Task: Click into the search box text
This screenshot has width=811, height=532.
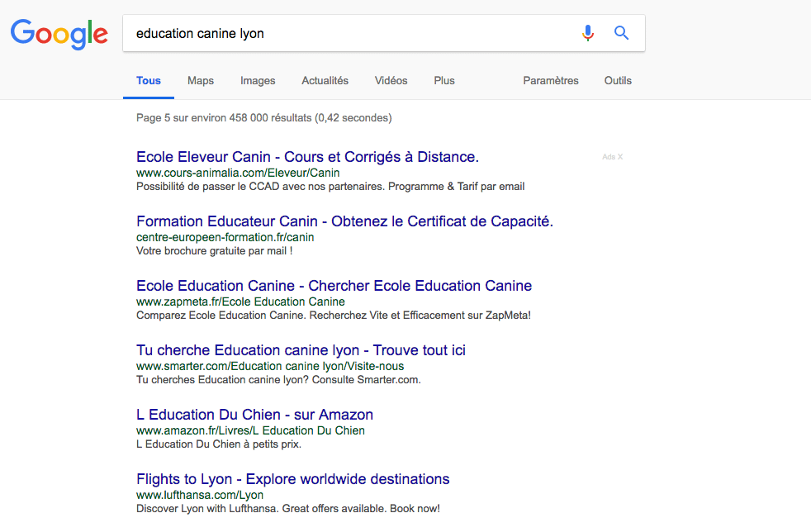Action: coord(200,34)
